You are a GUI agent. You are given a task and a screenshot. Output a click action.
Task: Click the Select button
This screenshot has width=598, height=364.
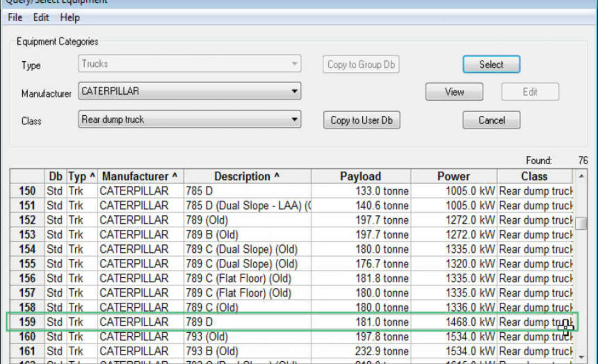click(x=491, y=65)
